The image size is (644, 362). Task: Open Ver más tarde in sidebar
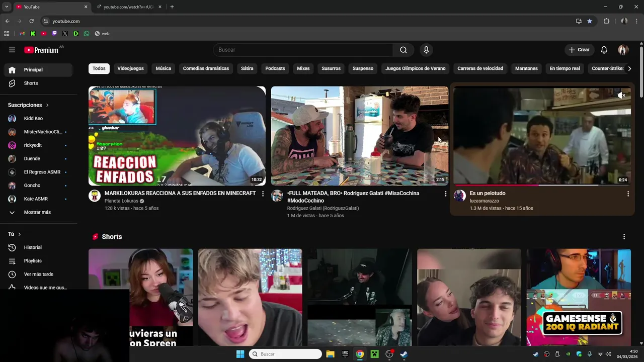point(38,274)
